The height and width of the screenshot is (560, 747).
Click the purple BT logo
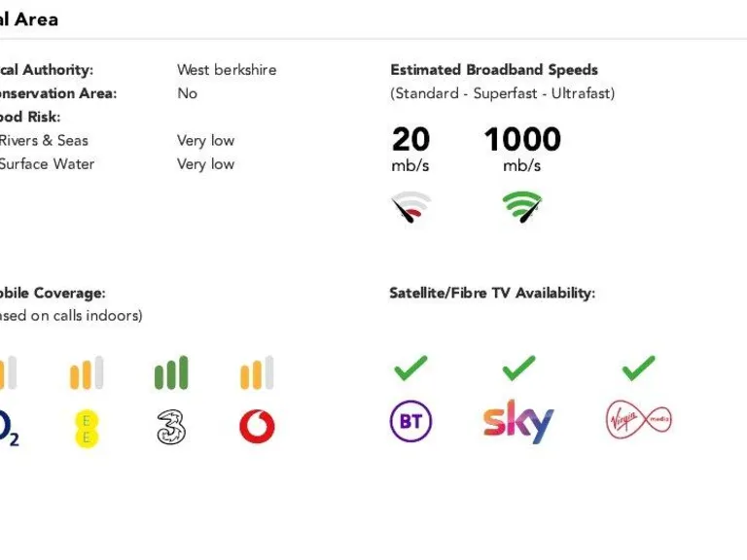410,422
